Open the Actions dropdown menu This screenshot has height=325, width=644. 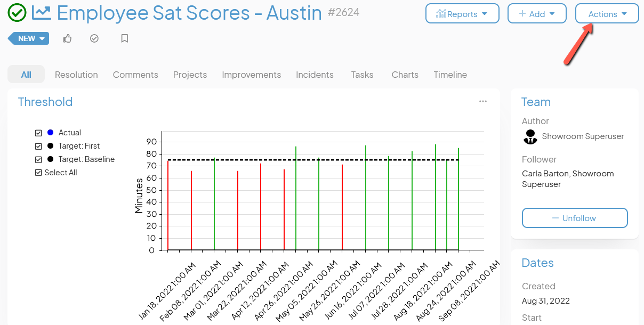tap(607, 14)
